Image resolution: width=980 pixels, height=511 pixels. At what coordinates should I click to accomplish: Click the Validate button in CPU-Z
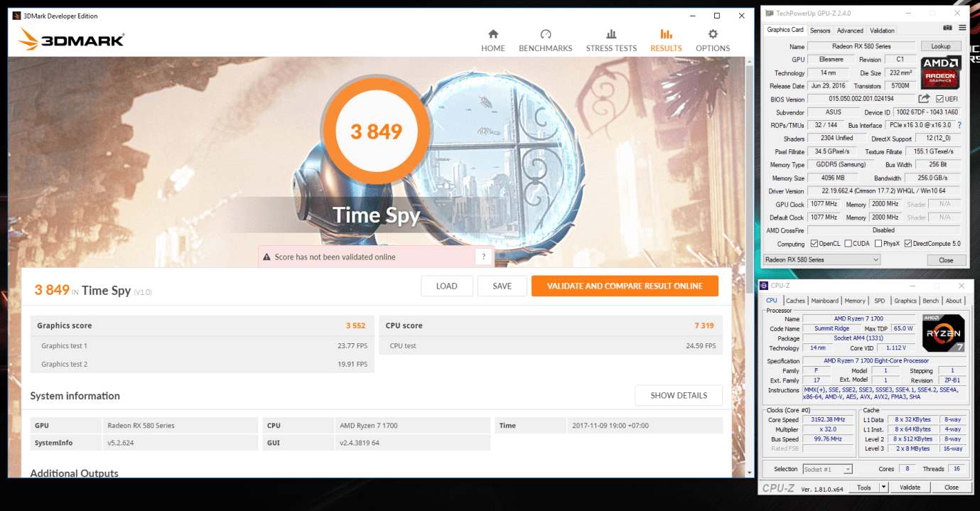click(910, 488)
